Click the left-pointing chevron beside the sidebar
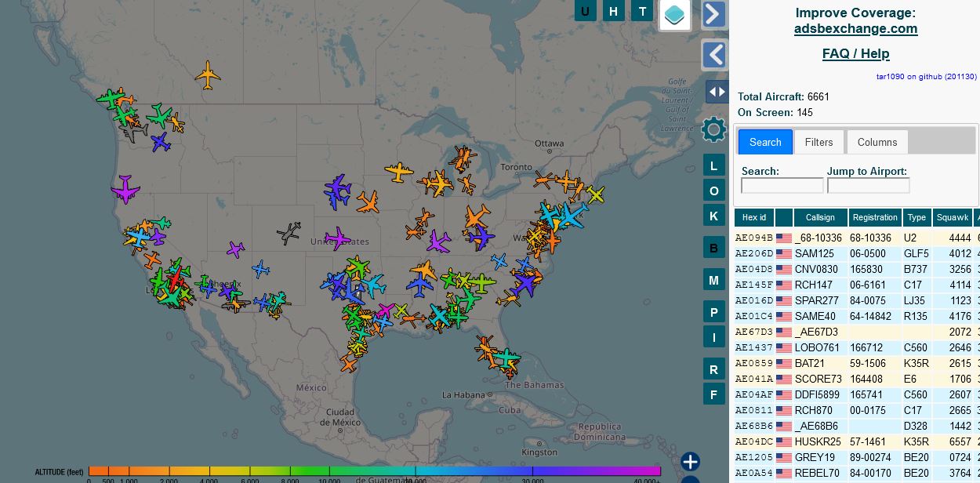Viewport: 980px width, 483px height. (x=713, y=55)
